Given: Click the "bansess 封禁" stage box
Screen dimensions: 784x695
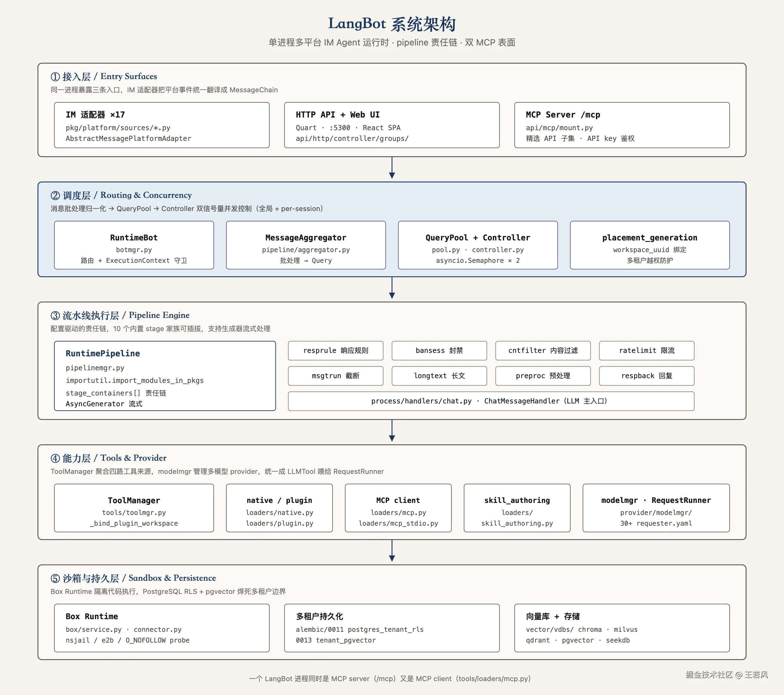Looking at the screenshot, I should pos(439,350).
